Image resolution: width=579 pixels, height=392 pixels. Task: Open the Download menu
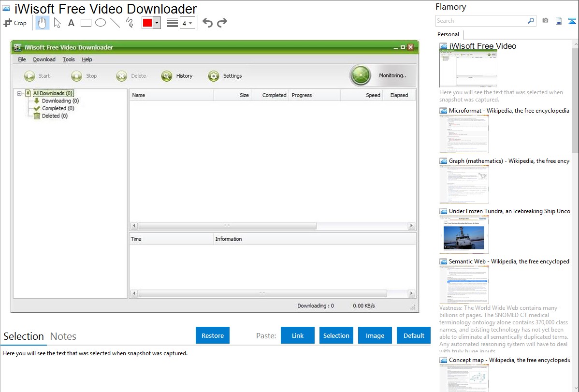pos(44,59)
